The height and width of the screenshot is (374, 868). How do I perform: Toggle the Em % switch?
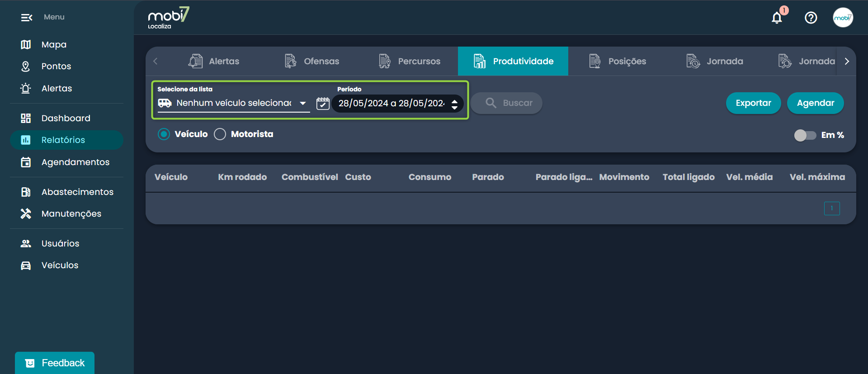(805, 135)
